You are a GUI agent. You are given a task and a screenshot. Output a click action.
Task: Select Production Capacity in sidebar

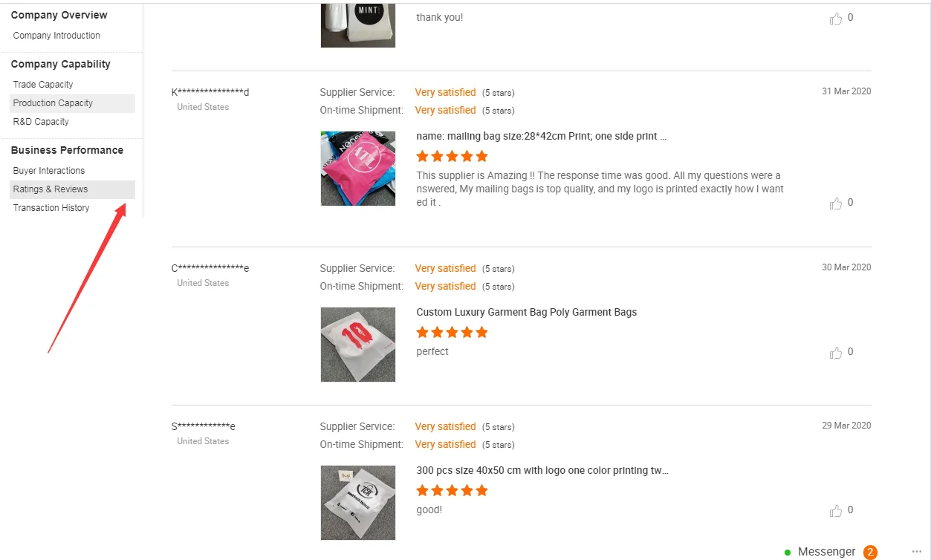point(53,103)
